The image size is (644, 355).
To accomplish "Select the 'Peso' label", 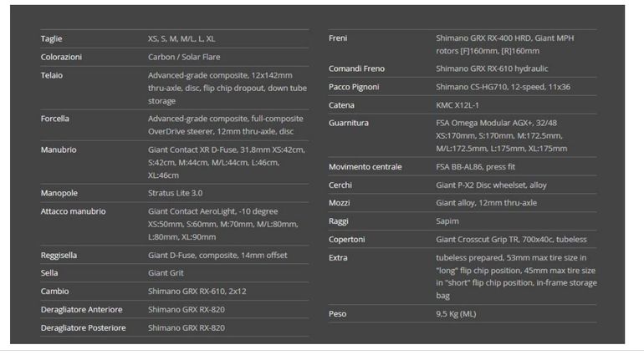I will [x=337, y=314].
